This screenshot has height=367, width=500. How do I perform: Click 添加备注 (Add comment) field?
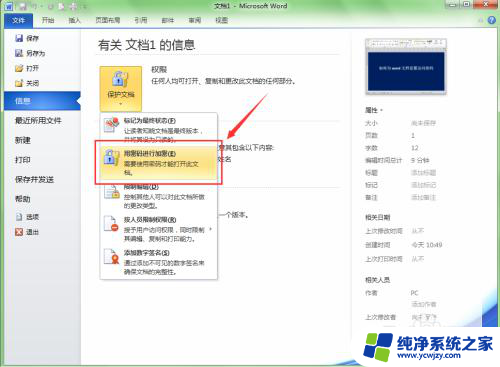[x=423, y=198]
